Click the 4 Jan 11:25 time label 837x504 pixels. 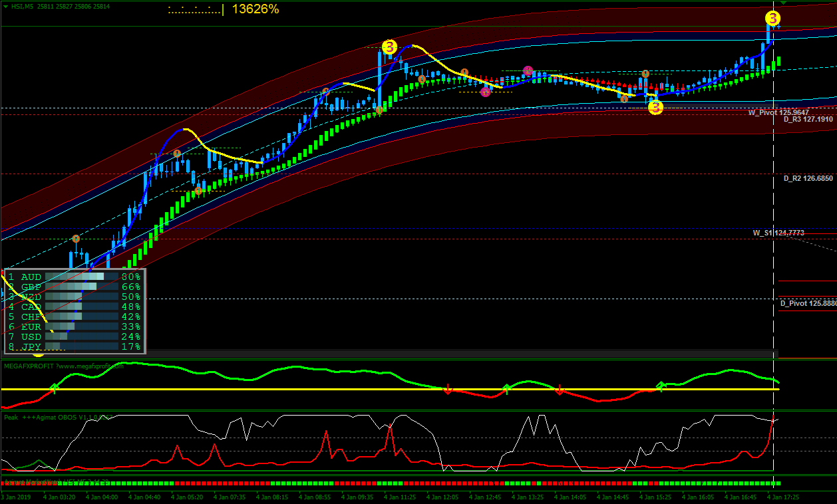400,497
